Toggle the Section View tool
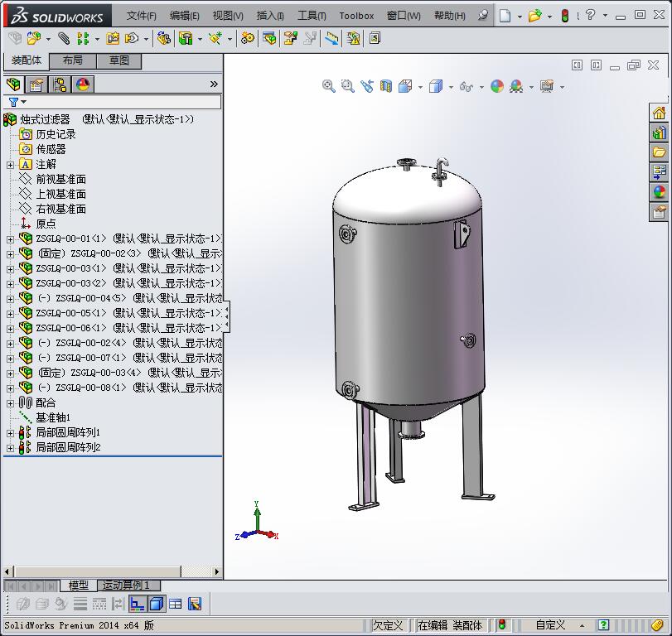Image resolution: width=672 pixels, height=636 pixels. (384, 86)
